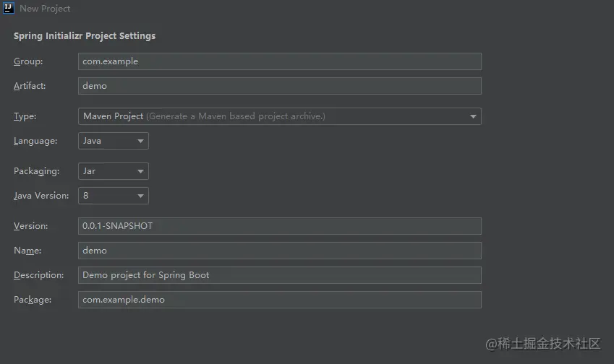Click the 'Packaging:' label
The width and height of the screenshot is (614, 364).
click(37, 171)
